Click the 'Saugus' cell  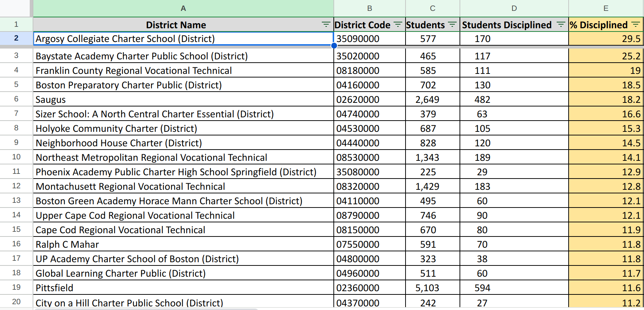(183, 99)
